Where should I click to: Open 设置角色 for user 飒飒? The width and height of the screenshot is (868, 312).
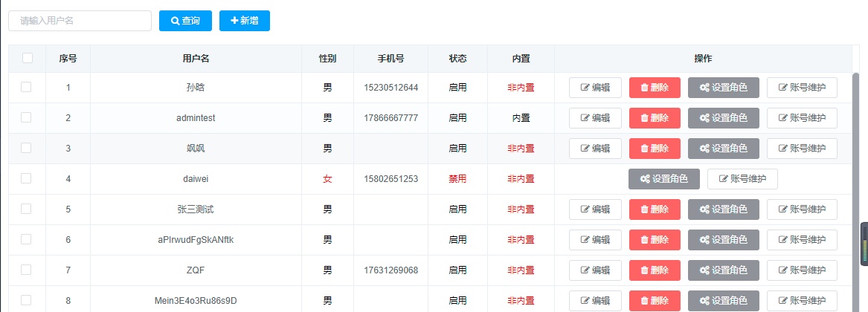tap(724, 149)
